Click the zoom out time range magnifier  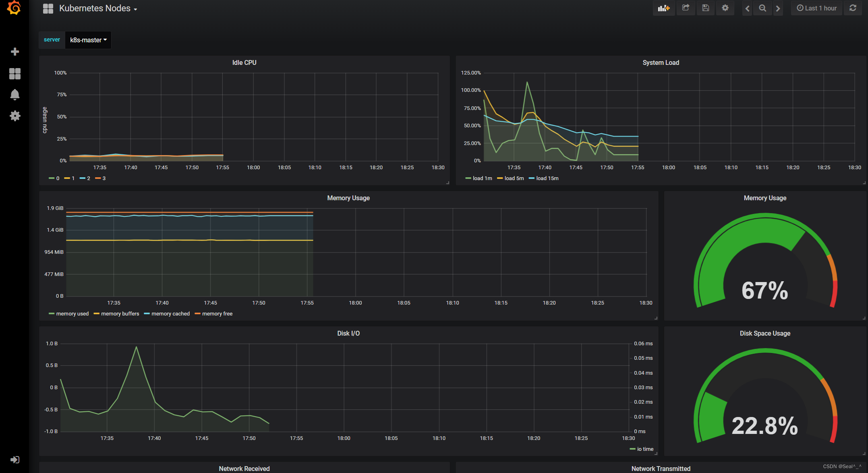point(762,8)
